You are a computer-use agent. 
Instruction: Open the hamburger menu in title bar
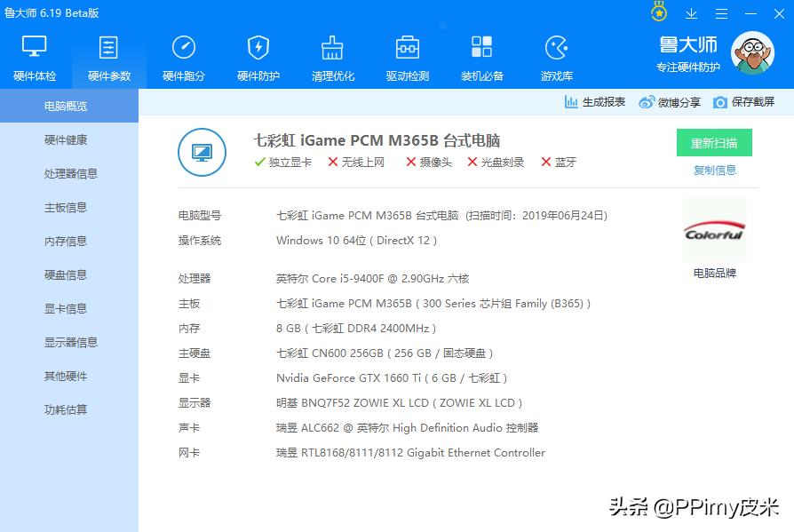pos(721,13)
